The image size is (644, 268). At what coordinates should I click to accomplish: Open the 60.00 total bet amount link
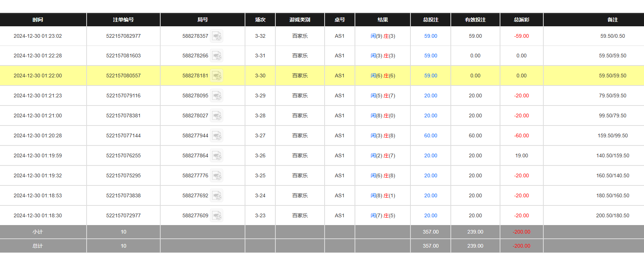point(430,136)
